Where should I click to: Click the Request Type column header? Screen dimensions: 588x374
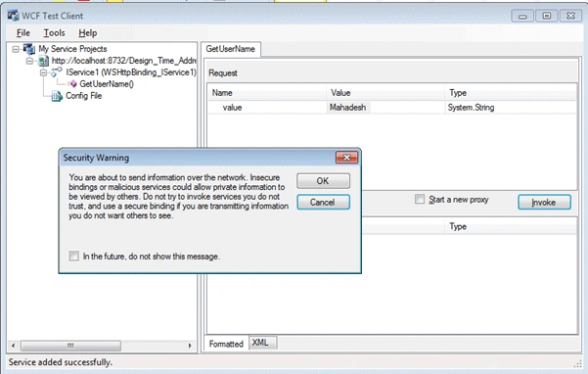[511, 93]
